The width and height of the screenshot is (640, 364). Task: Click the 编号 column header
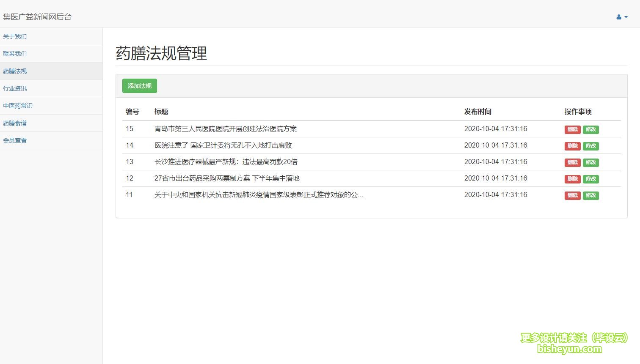point(132,112)
